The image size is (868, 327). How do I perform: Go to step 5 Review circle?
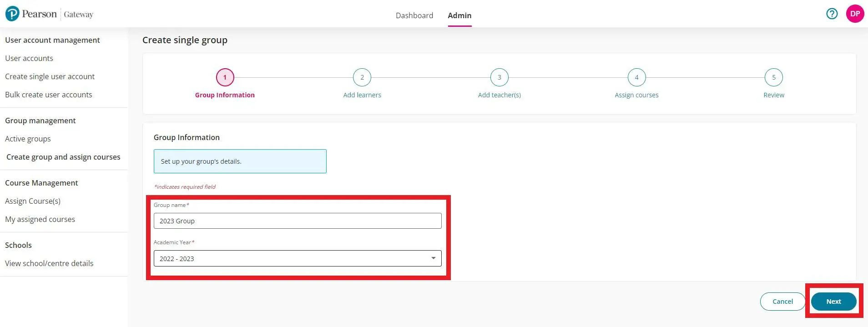pos(773,77)
